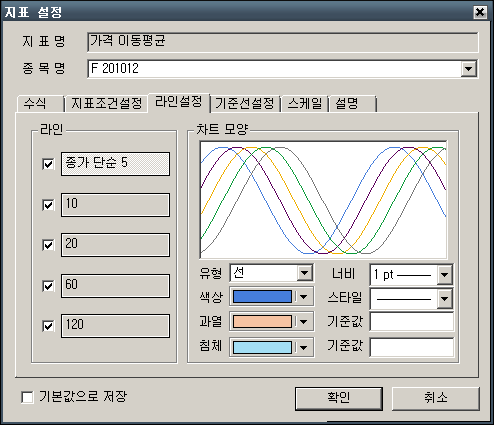Pick the blue 색상 color swatch
Image resolution: width=494 pixels, height=425 pixels.
coord(262,297)
